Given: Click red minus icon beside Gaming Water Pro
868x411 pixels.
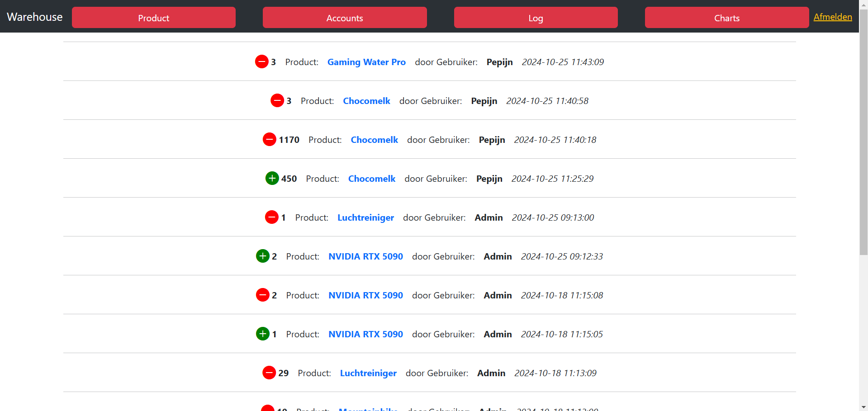Looking at the screenshot, I should (261, 61).
